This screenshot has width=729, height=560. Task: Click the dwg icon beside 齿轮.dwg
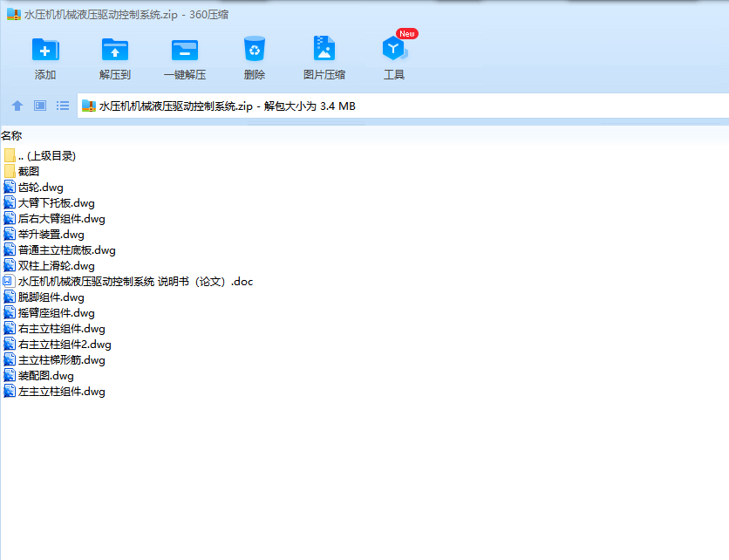click(x=10, y=188)
